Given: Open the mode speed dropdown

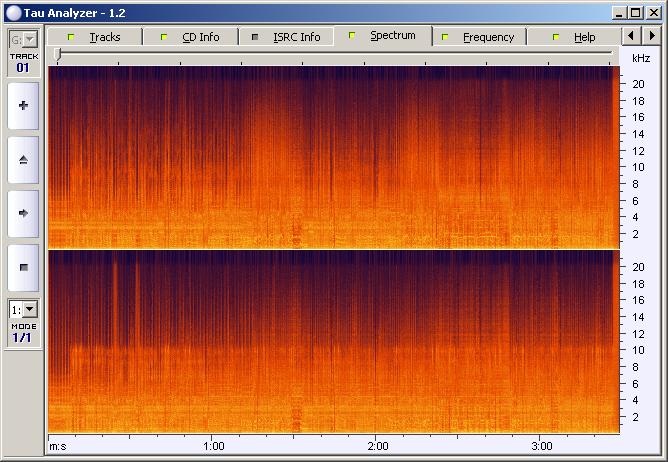Looking at the screenshot, I should pos(24,310).
